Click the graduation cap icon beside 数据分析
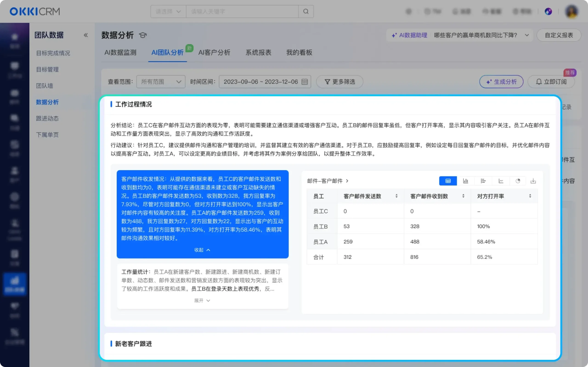 [x=143, y=35]
